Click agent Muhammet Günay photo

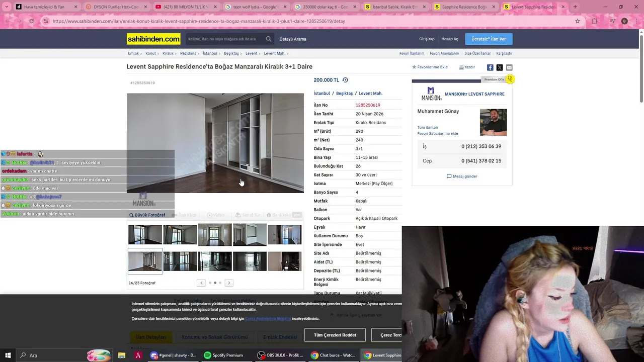(493, 122)
